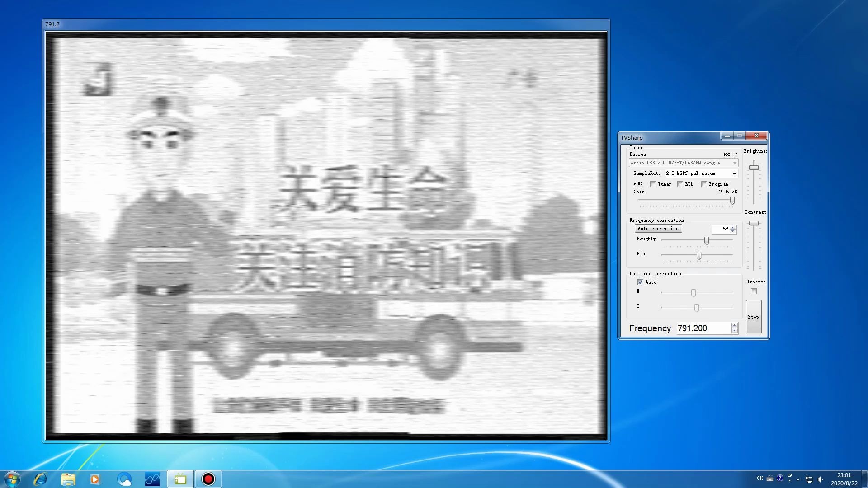Open the tuner device dropdown

pos(734,163)
